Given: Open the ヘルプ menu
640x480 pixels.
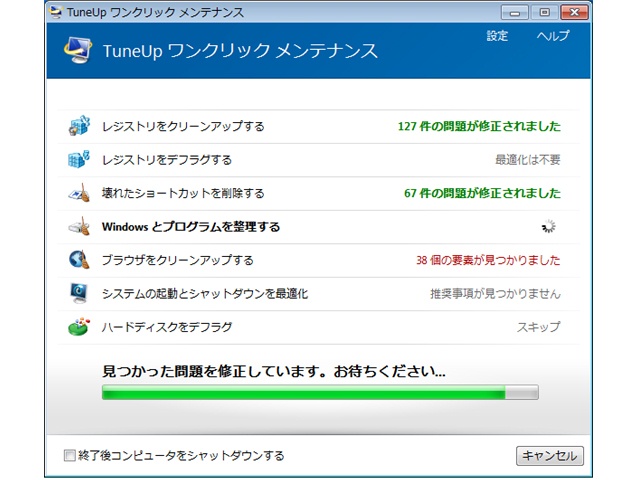Looking at the screenshot, I should pos(552,36).
